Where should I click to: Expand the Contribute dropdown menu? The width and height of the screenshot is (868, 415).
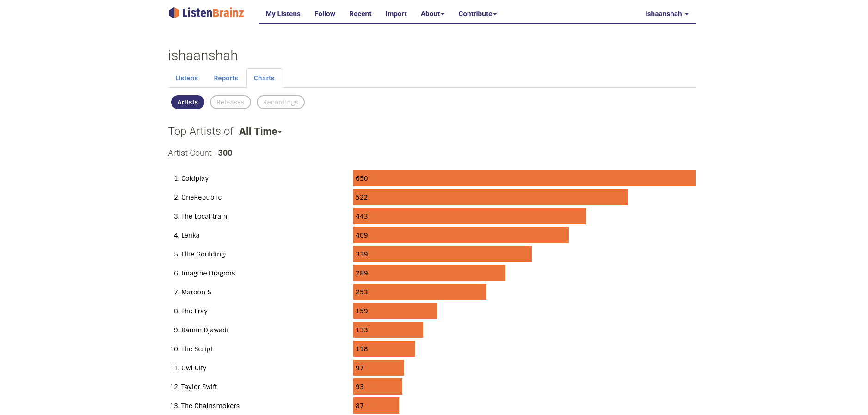(477, 14)
